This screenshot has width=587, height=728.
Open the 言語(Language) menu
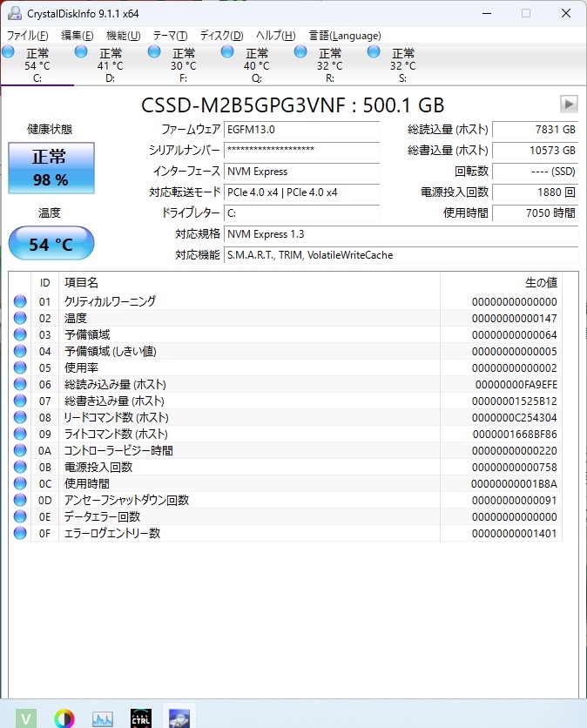click(345, 36)
